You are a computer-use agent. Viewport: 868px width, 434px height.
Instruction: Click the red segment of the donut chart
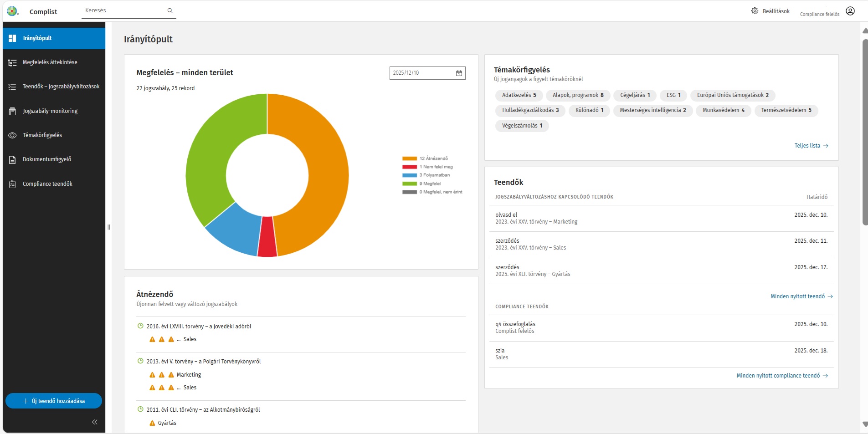coord(267,238)
